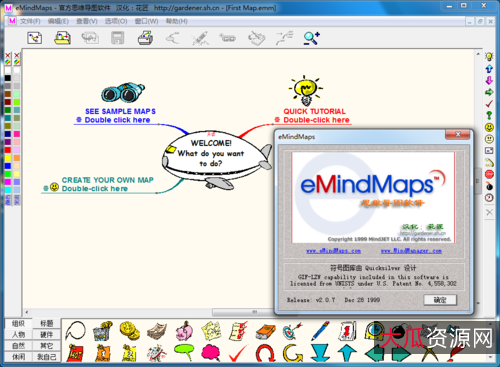Click symbol gallery scrollbar down arrow
The image size is (500, 367).
[x=490, y=357]
